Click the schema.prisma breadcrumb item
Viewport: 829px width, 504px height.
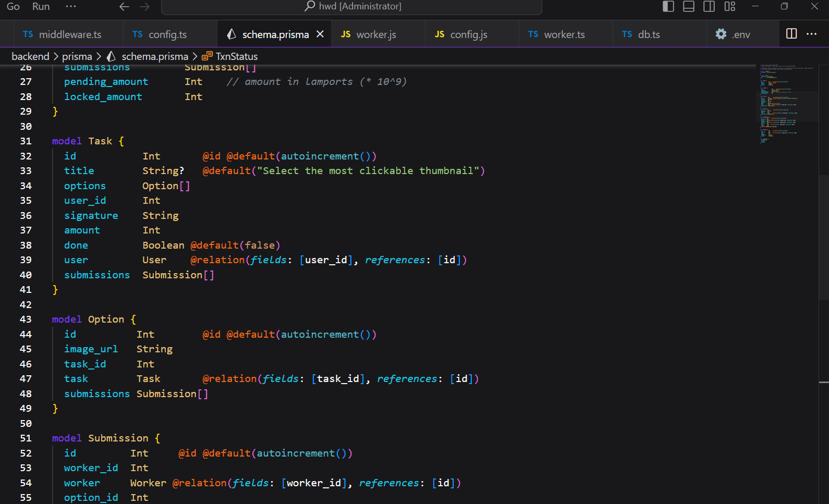154,56
